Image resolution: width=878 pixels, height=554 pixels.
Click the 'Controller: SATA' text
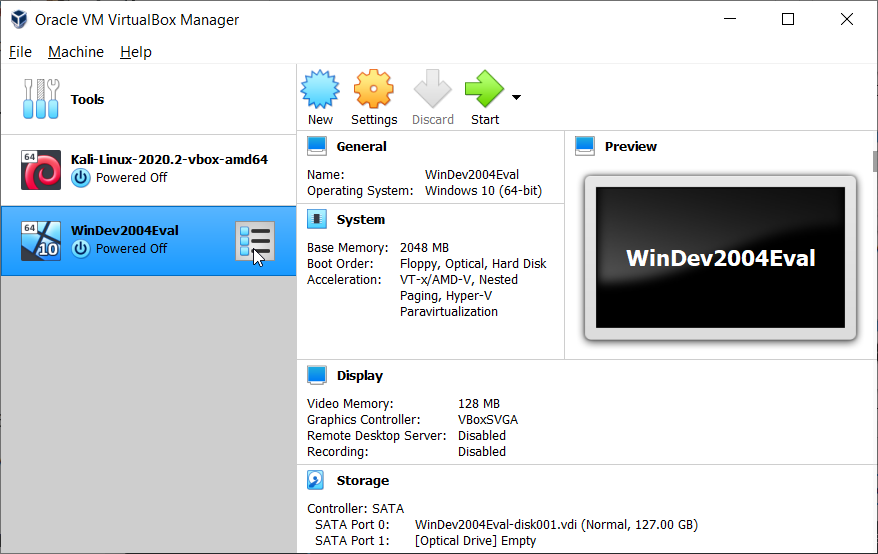pyautogui.click(x=356, y=509)
